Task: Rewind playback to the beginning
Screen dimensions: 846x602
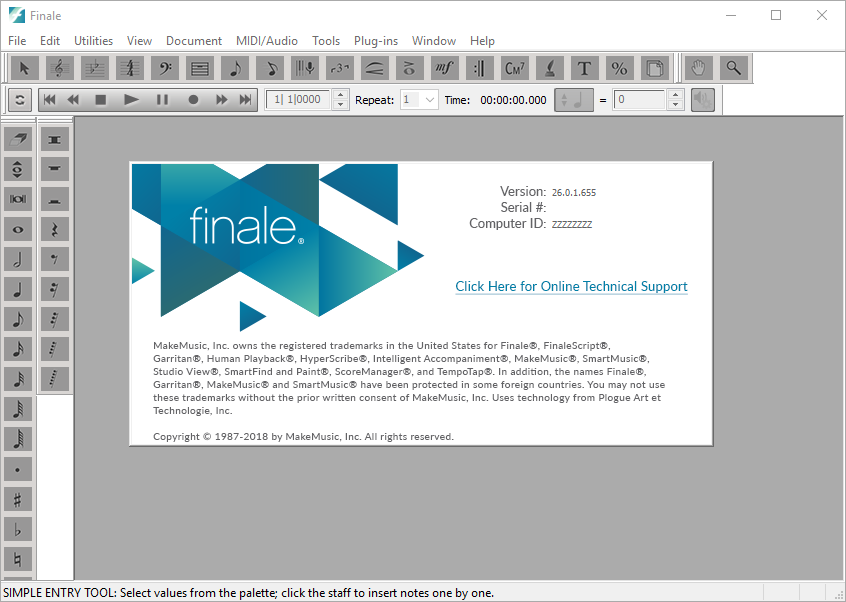Action: (49, 100)
